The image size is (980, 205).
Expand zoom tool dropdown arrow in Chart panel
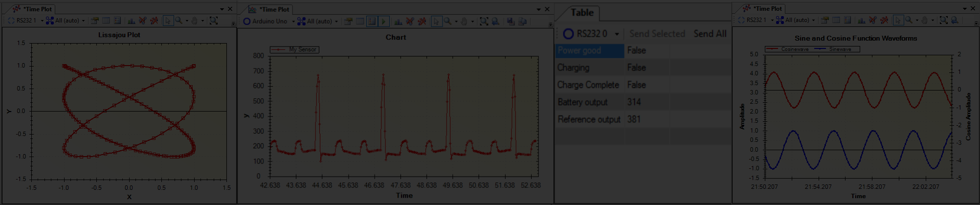point(456,21)
